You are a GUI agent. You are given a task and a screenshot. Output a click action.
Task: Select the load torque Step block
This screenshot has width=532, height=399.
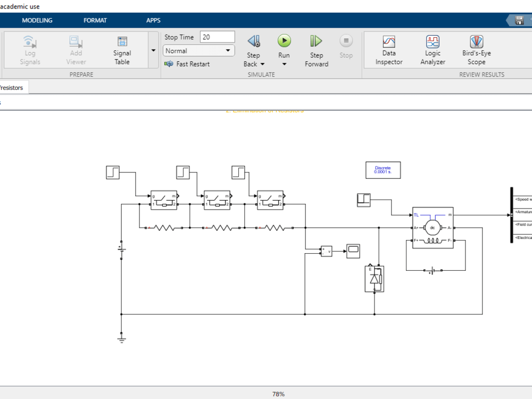[x=364, y=200]
